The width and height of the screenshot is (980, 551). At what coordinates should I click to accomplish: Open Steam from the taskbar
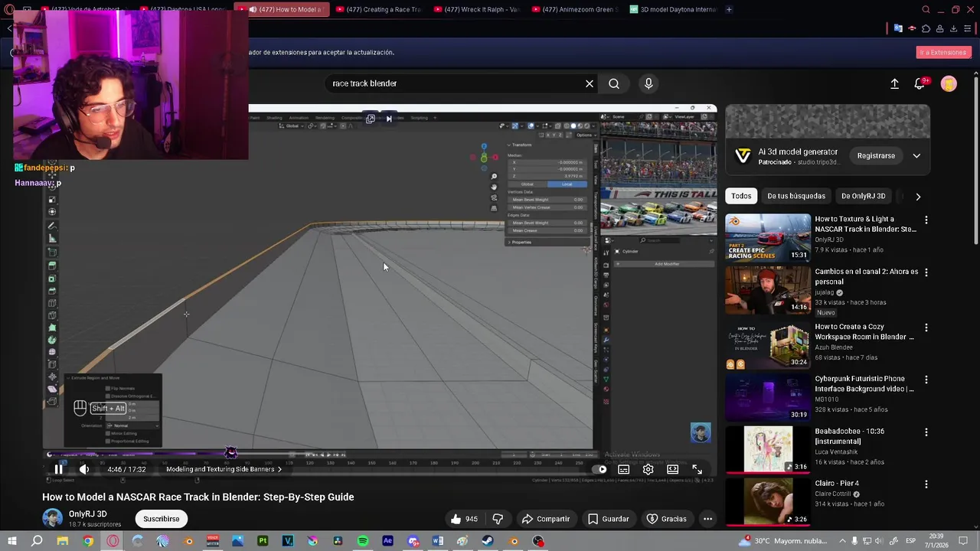click(488, 541)
